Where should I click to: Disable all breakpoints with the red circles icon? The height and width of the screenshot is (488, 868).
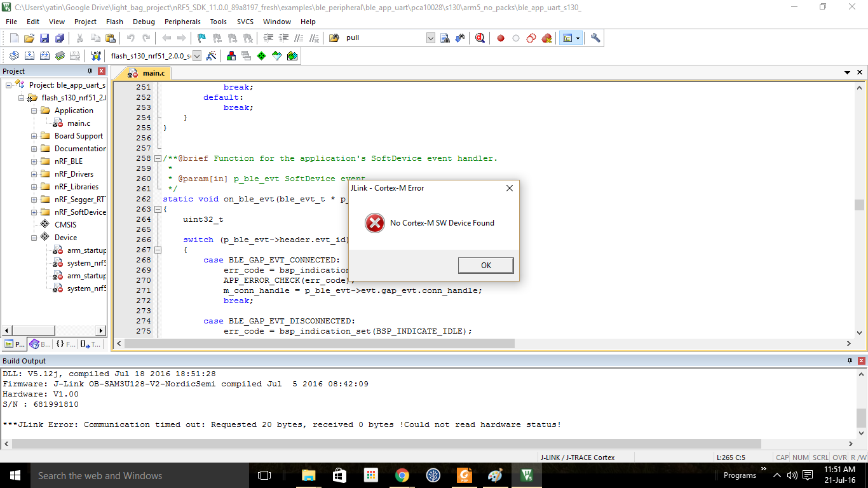coord(531,38)
